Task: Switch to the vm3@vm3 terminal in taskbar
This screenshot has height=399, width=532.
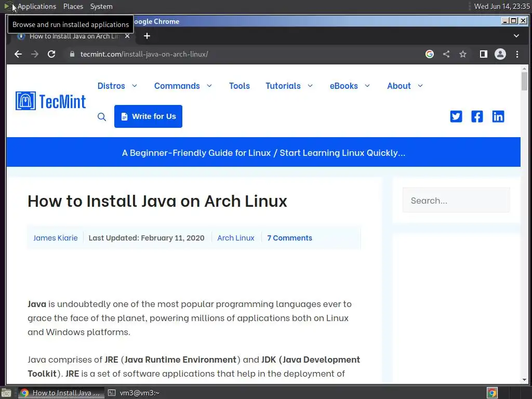Action: [x=134, y=393]
